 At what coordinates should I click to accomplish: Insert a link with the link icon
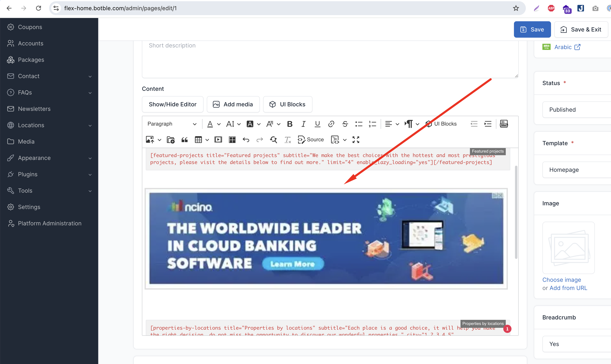coord(331,124)
